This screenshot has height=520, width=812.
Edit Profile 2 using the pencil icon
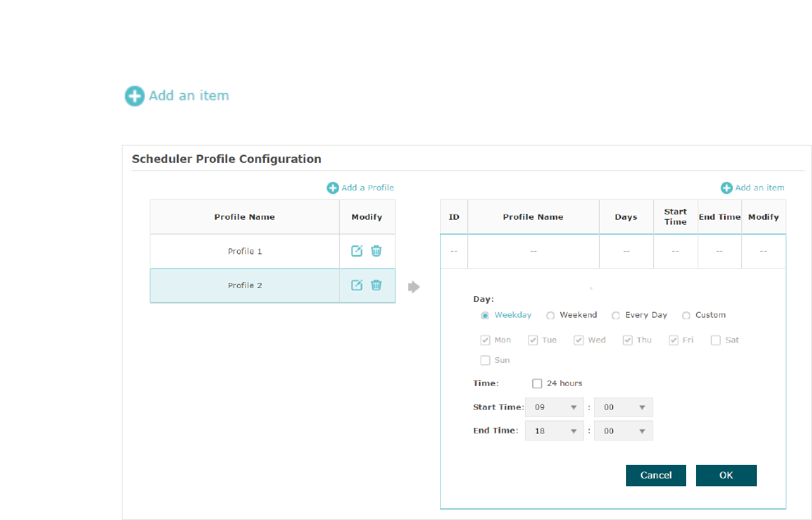tap(357, 286)
